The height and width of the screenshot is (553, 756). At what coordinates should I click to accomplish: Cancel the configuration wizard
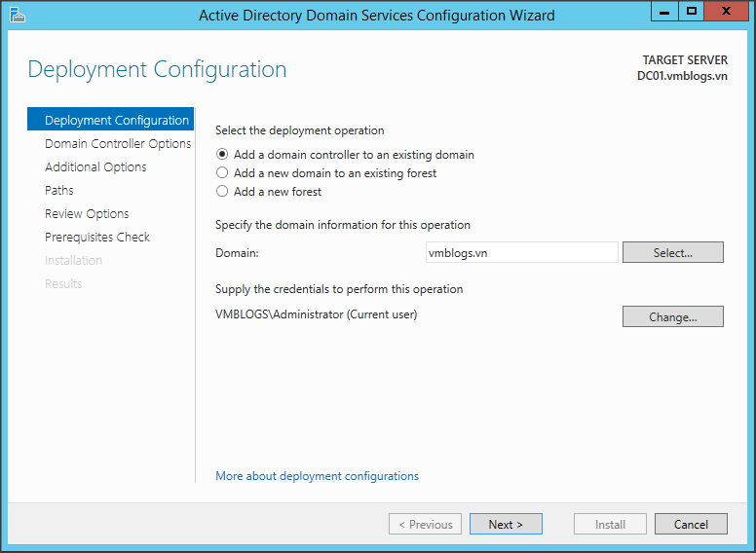click(x=691, y=525)
